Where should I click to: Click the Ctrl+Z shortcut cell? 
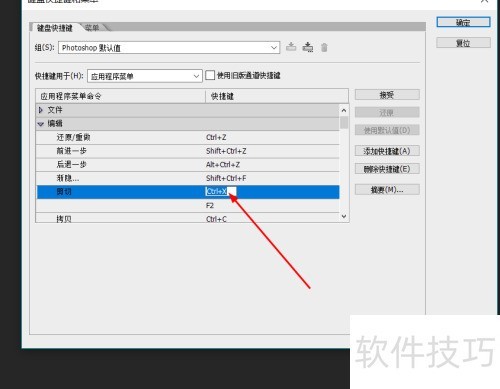tap(216, 137)
